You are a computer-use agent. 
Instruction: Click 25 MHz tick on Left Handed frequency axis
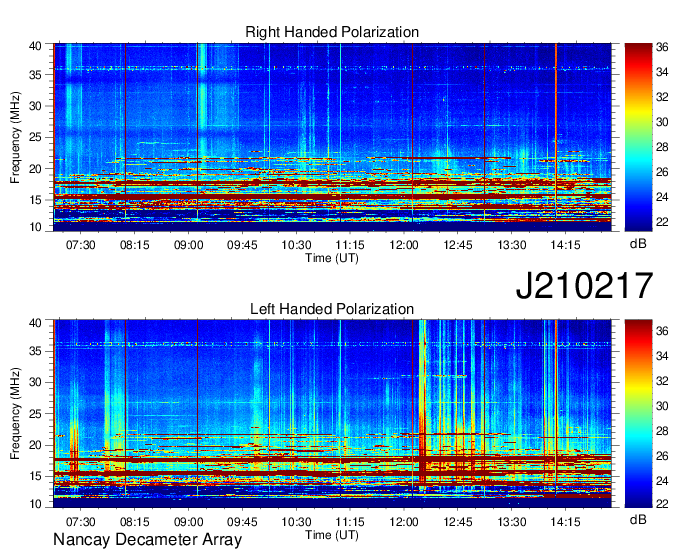36,414
